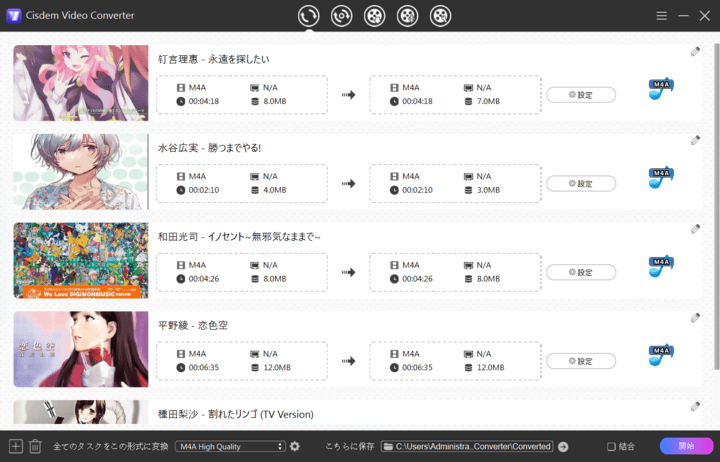Click the M4A format icon for 水谷広実 track
Viewport: 720px width, 462px height.
click(660, 177)
